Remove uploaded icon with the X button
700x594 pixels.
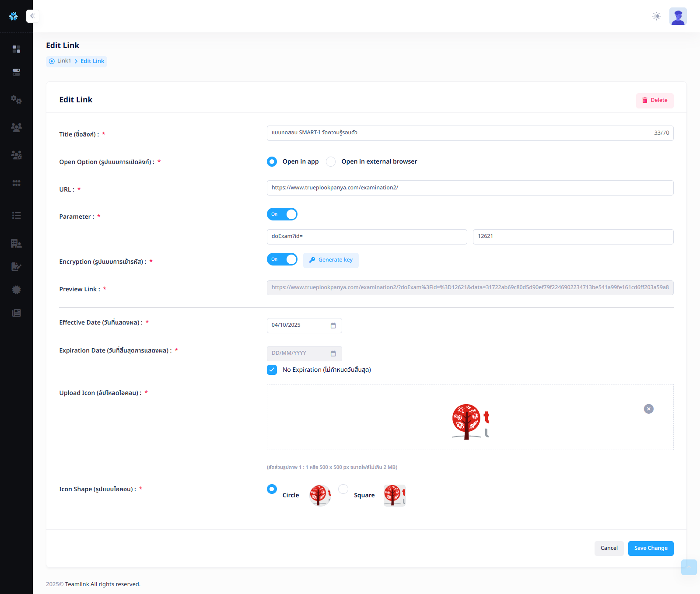click(648, 409)
